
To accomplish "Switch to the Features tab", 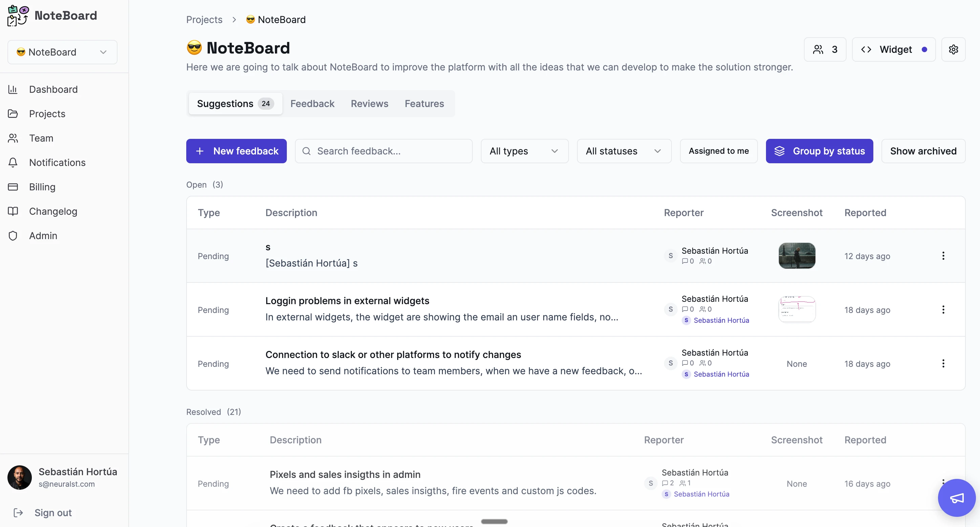I will coord(424,104).
